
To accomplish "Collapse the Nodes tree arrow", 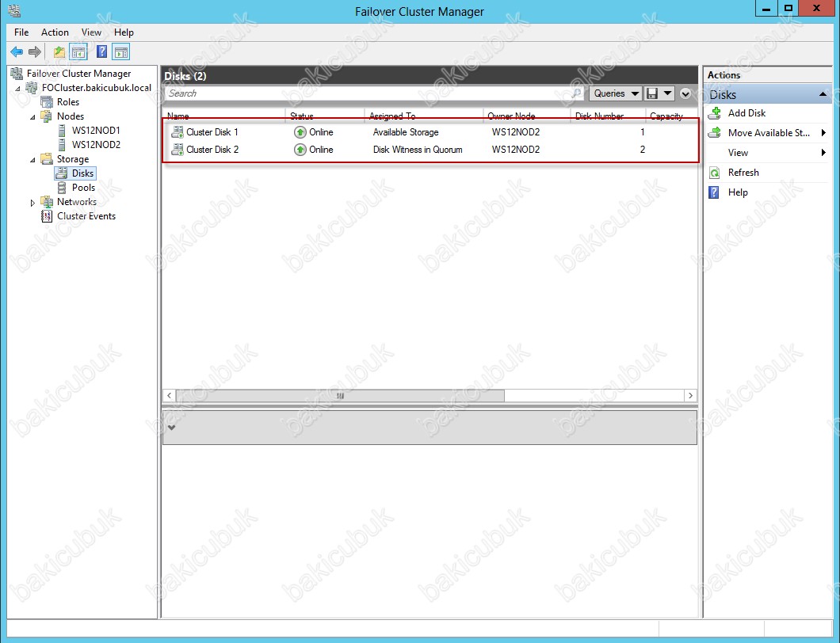I will pyautogui.click(x=33, y=117).
